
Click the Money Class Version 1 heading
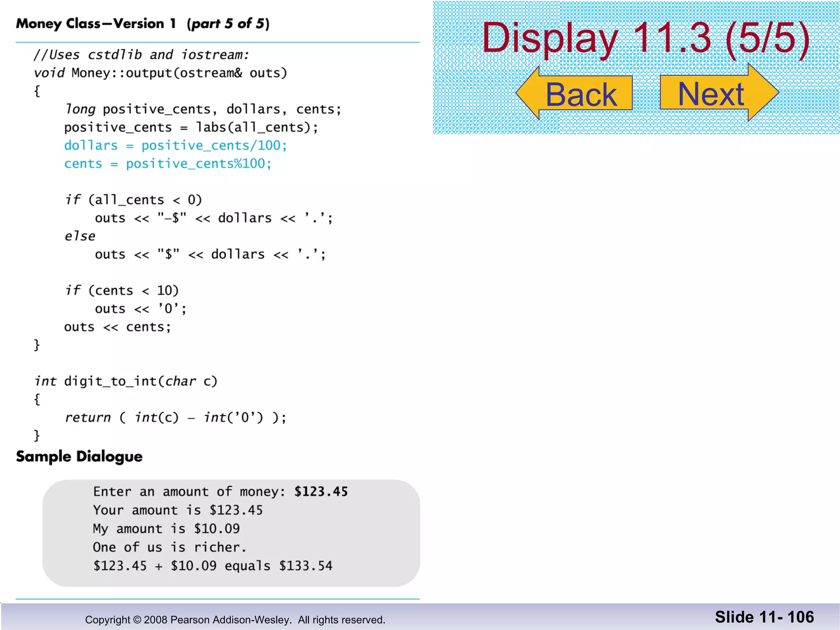[x=142, y=24]
